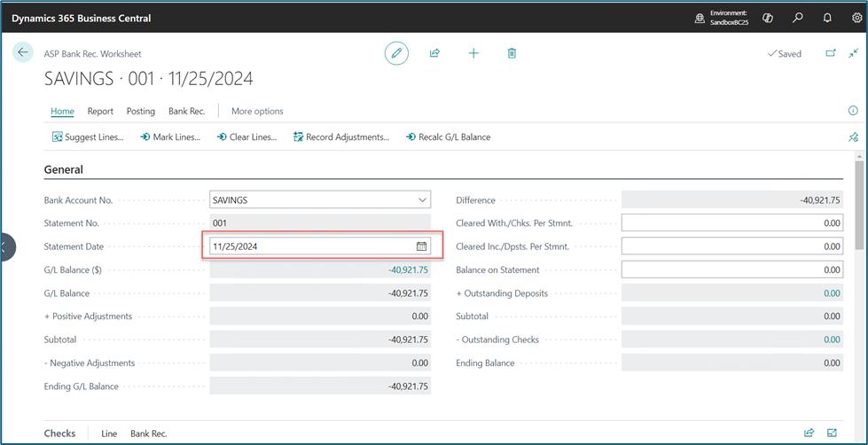Screen dimensions: 868x445
Task: Click the ASP Bank Rec. Worksheet caption
Action: [x=92, y=54]
